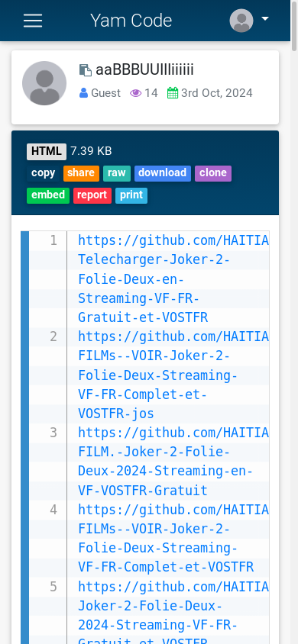
Task: Click the green calendar date icon
Action: 173,93
